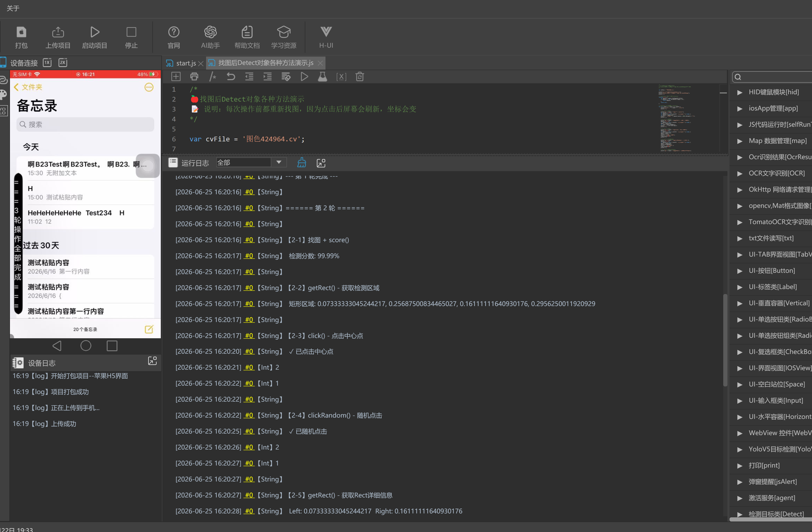The image size is (812, 532).
Task: Click the editor undo arrow icon
Action: pyautogui.click(x=231, y=77)
